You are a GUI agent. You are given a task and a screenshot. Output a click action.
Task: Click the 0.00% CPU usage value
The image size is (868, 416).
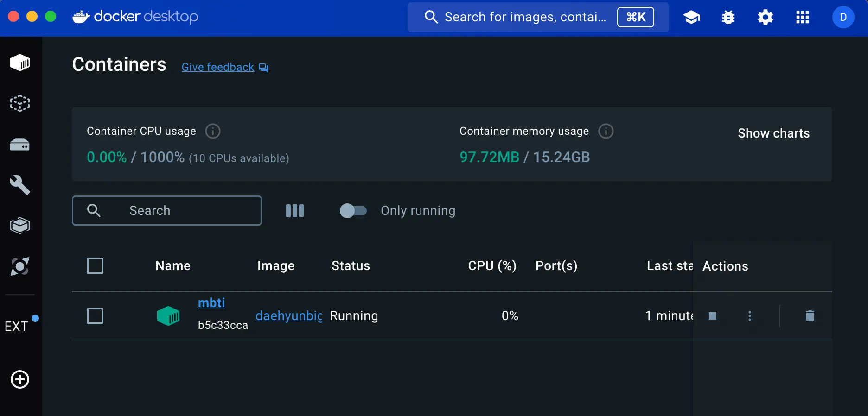pyautogui.click(x=107, y=157)
